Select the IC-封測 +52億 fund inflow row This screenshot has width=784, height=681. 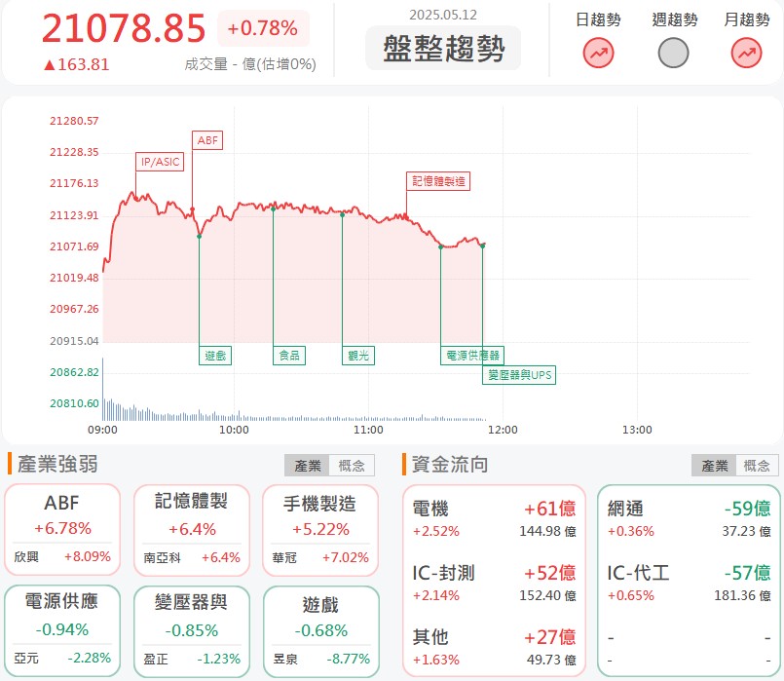tap(494, 584)
